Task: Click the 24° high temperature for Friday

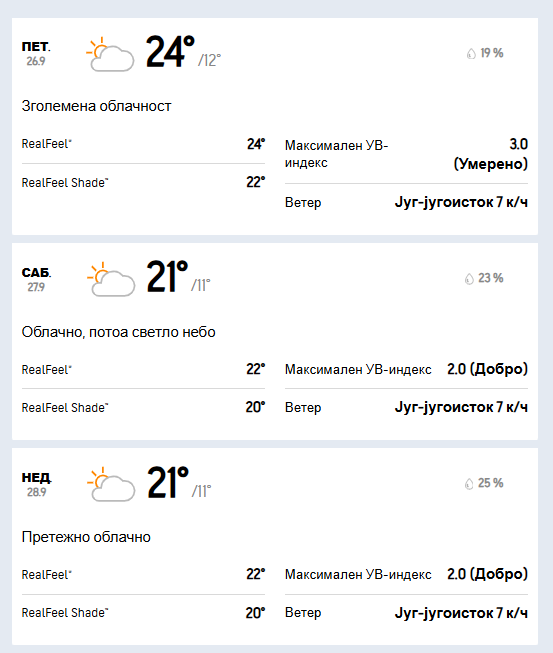Action: coord(170,52)
